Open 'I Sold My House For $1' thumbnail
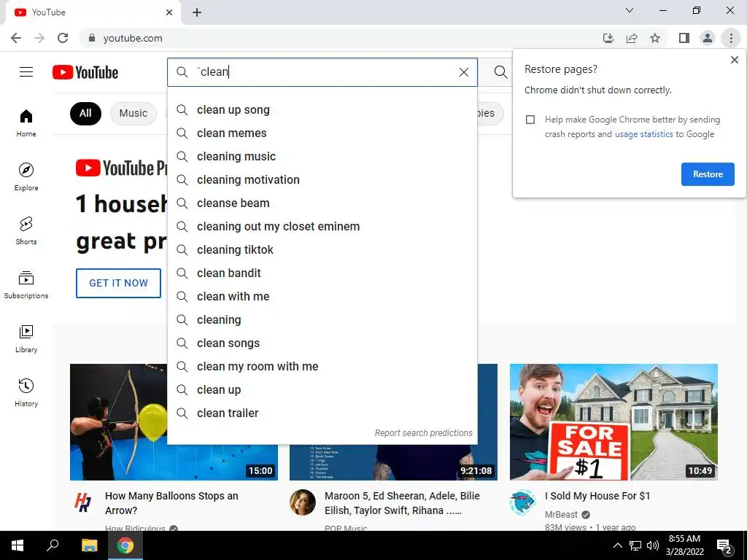 coord(614,422)
